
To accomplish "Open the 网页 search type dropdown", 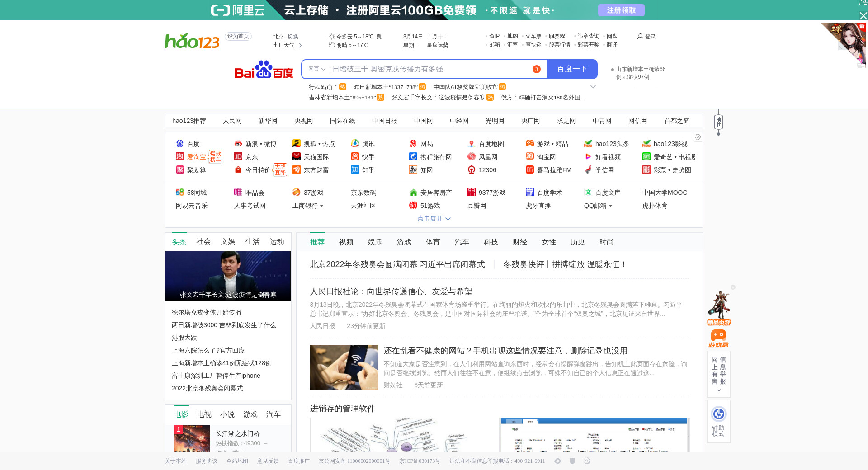I will coord(316,69).
